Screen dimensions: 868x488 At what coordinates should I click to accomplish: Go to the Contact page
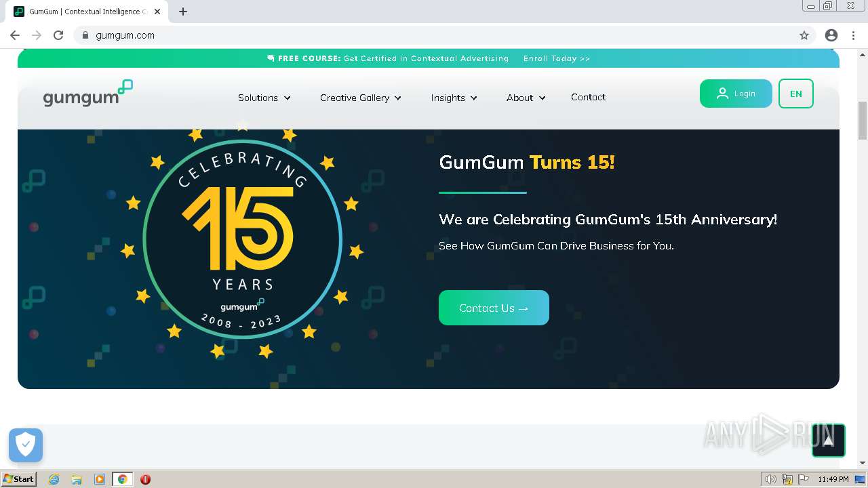(x=588, y=97)
